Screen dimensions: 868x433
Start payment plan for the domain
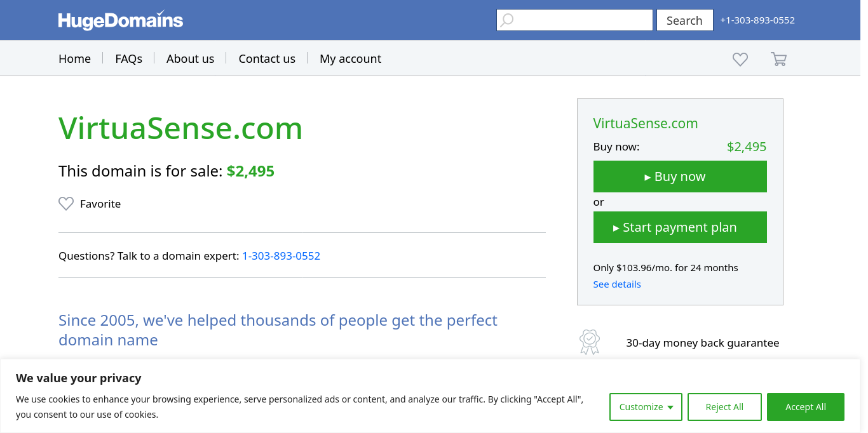point(680,227)
